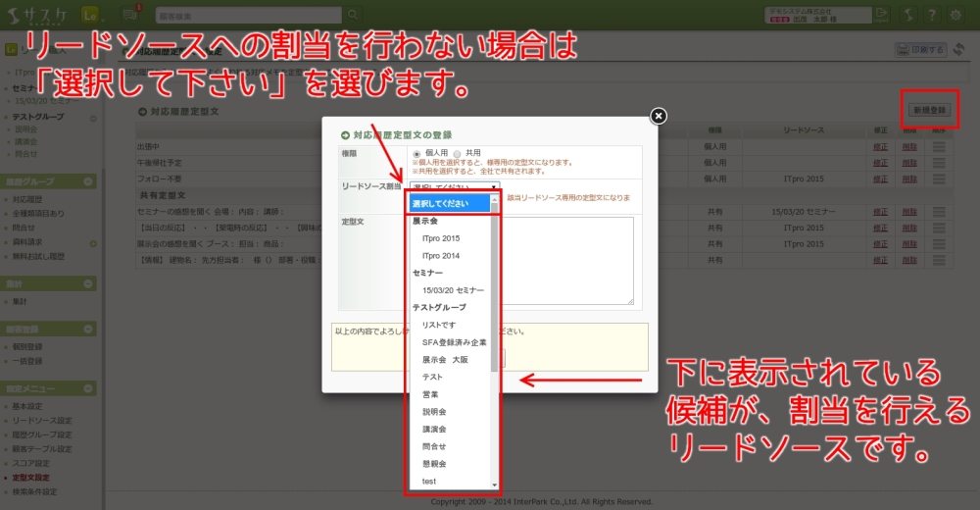This screenshot has height=510, width=980.
Task: Open 検索条件設定 in sidebar
Action: coord(34,491)
